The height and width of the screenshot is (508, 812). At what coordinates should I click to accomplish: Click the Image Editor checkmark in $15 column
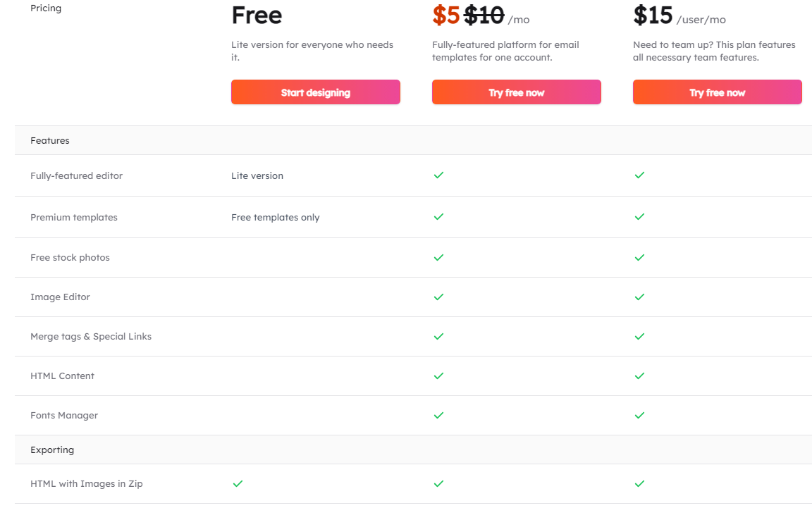click(x=639, y=297)
